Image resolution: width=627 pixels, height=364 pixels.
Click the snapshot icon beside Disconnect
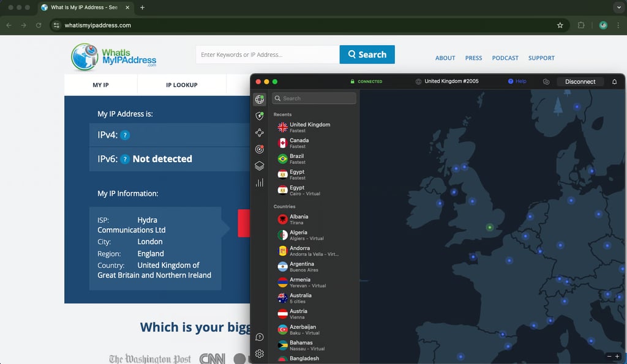point(546,81)
